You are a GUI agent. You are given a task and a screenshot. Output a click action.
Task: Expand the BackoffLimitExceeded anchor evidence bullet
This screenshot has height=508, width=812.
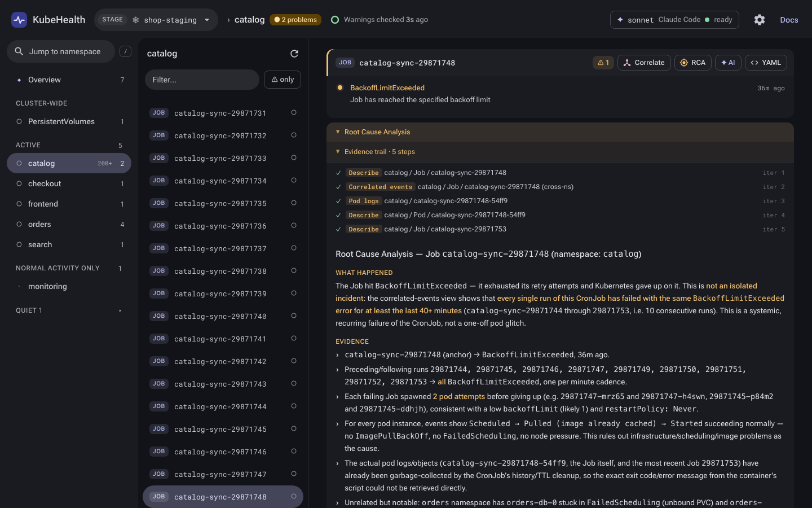337,356
